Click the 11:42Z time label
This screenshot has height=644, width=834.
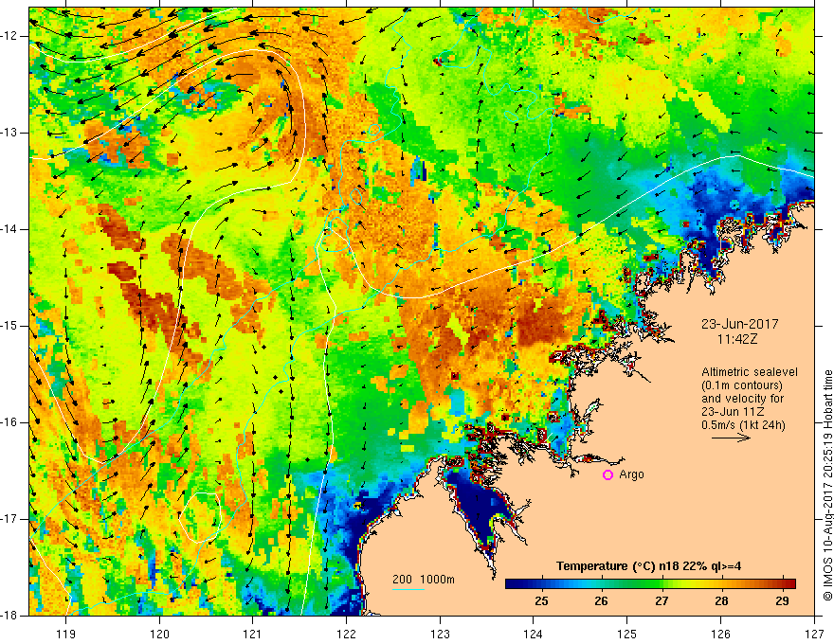click(x=736, y=339)
